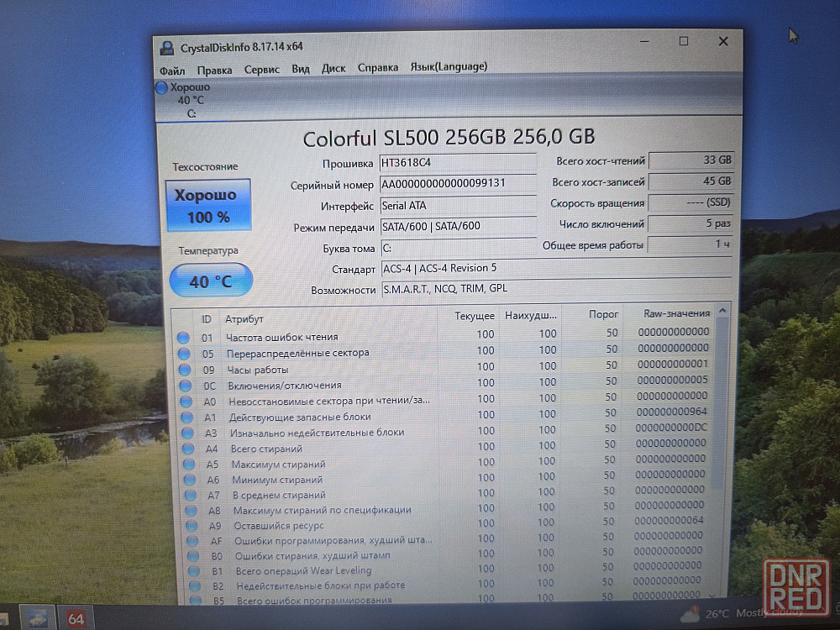840x630 pixels.
Task: Select the Включения/отключения row text
Action: tap(285, 386)
